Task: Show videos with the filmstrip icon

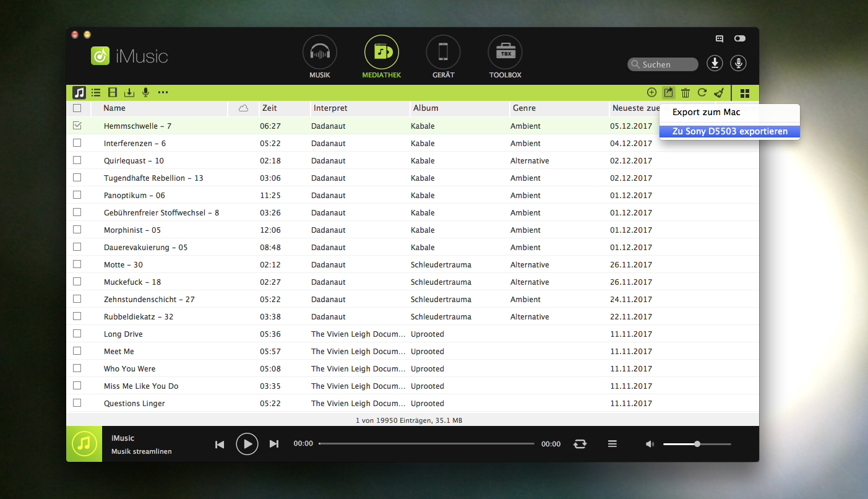Action: [x=113, y=93]
